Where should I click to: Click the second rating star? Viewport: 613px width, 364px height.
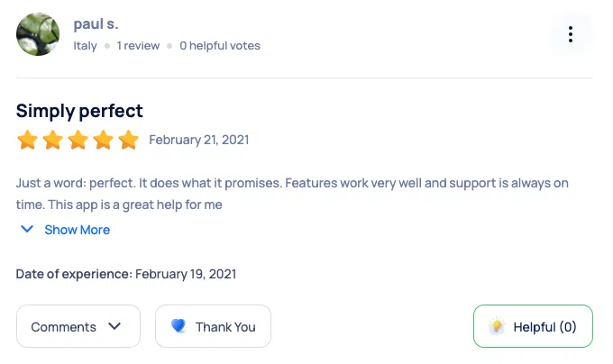[53, 140]
